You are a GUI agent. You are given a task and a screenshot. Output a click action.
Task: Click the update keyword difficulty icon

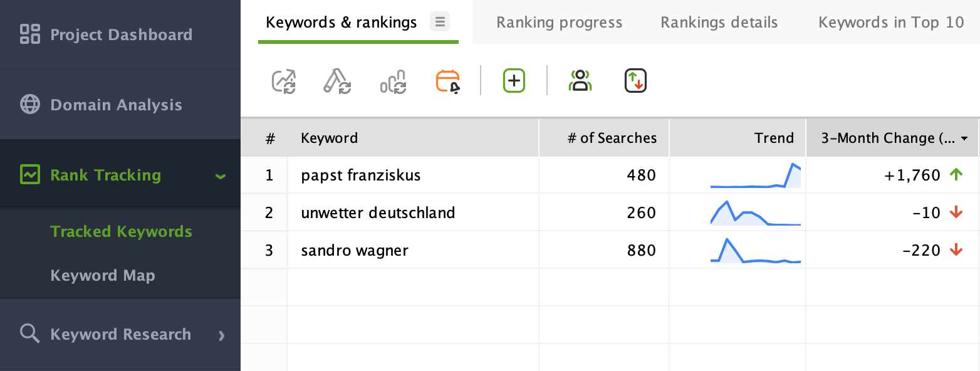[337, 81]
